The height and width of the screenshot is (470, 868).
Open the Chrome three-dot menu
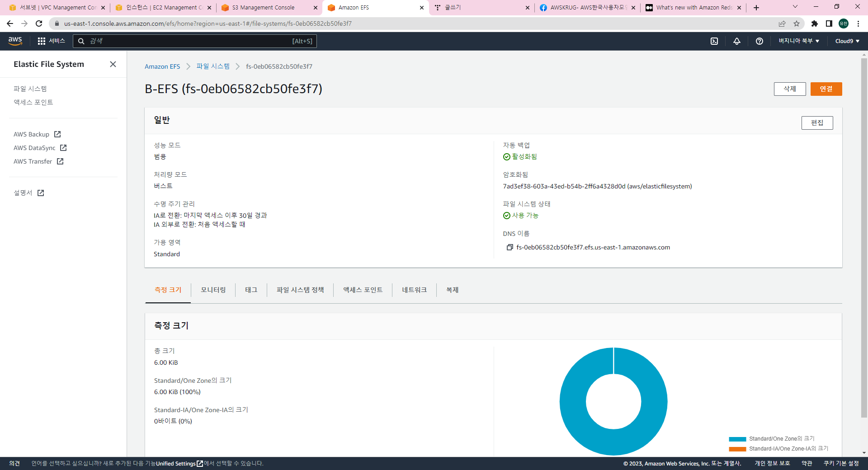tap(858, 23)
